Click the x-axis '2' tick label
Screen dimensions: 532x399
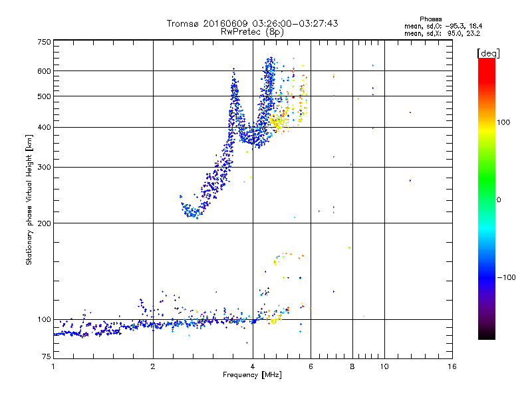tap(153, 366)
